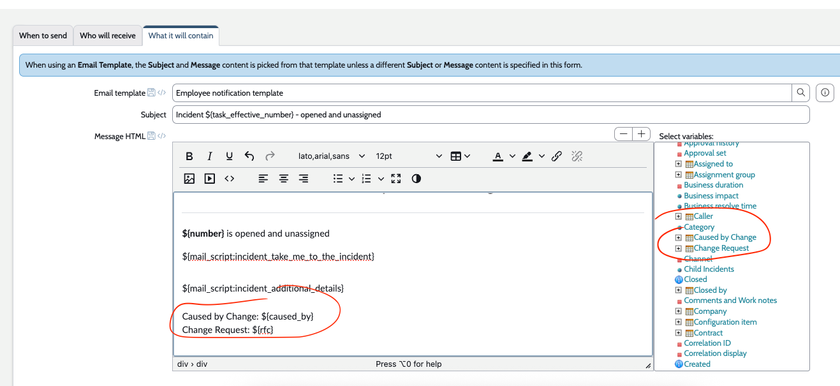
Task: Insert a numbered list
Action: point(367,178)
